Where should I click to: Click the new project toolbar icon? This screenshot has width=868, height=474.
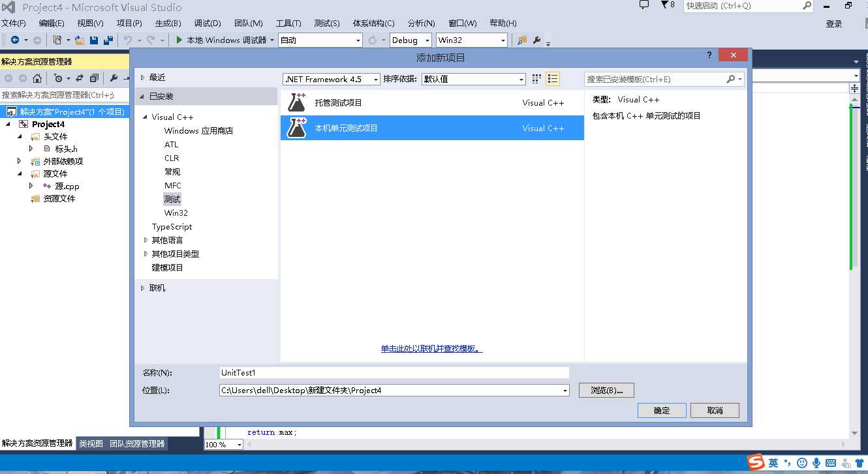click(x=57, y=40)
